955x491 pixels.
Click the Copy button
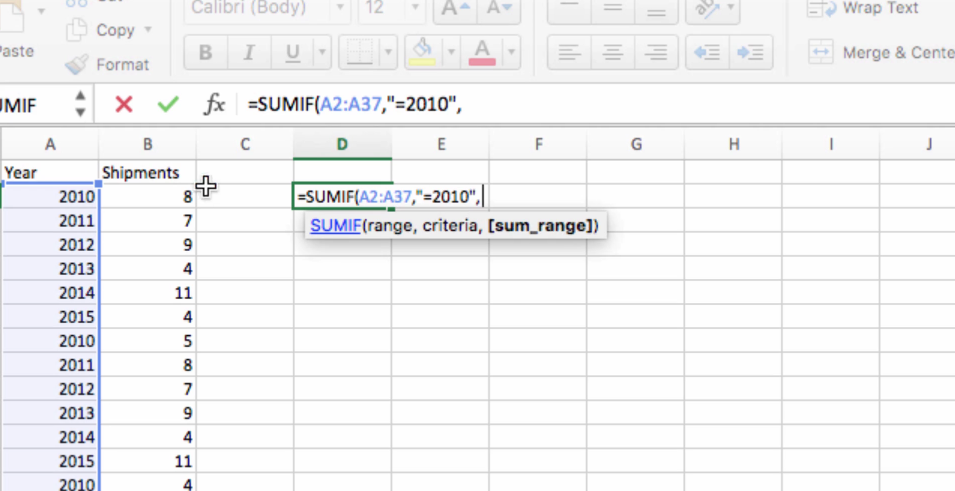(101, 30)
